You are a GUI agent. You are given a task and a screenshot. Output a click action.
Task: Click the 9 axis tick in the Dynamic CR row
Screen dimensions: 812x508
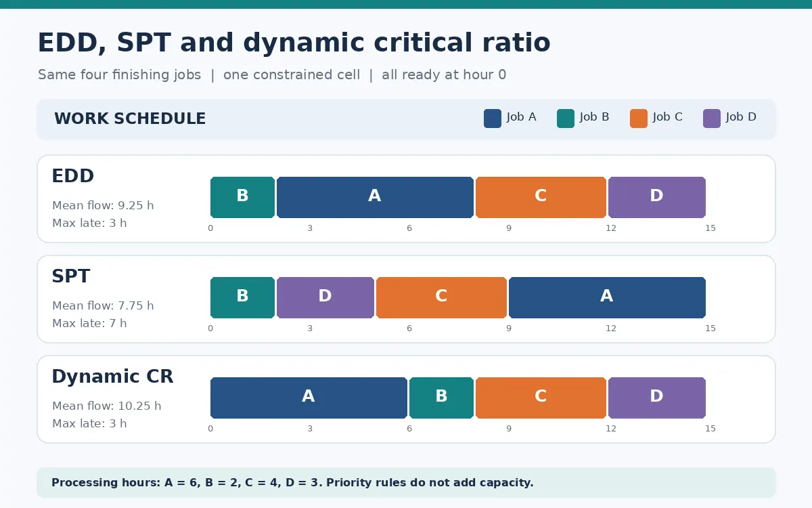509,429
